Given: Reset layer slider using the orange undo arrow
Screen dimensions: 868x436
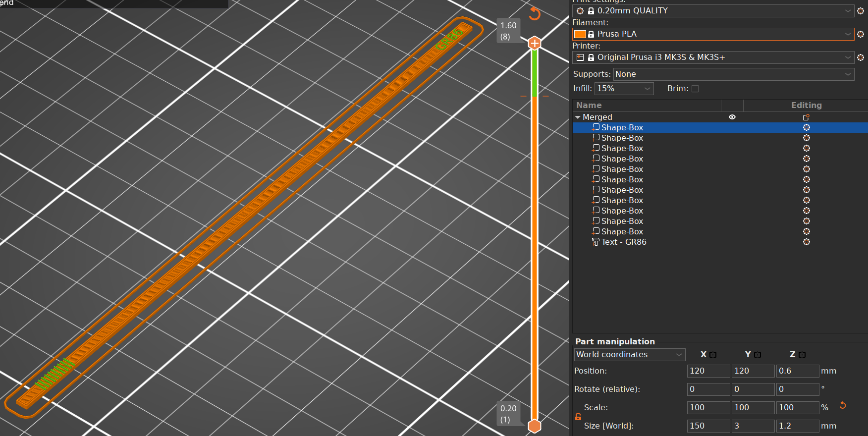Looking at the screenshot, I should (535, 13).
